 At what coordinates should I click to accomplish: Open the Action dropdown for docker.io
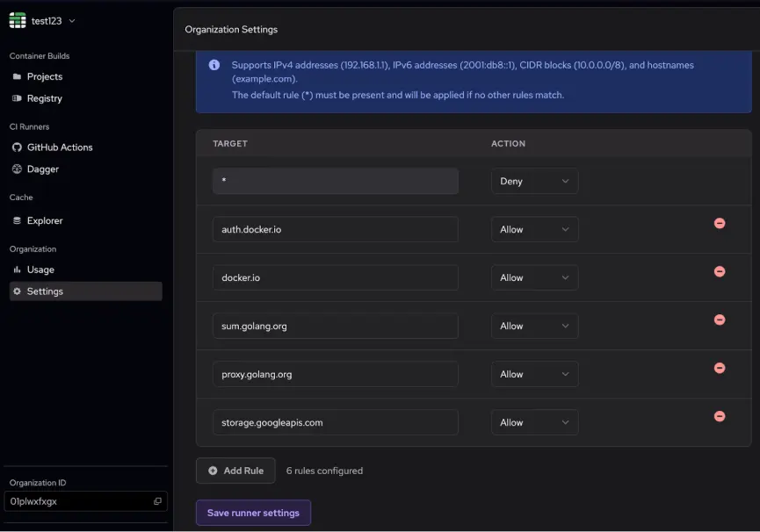coord(534,277)
